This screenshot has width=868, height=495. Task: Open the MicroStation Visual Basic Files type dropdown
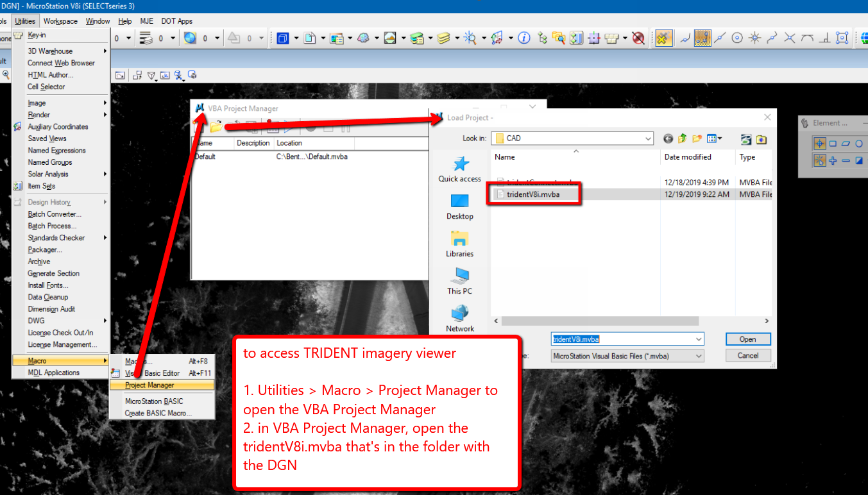(x=698, y=355)
